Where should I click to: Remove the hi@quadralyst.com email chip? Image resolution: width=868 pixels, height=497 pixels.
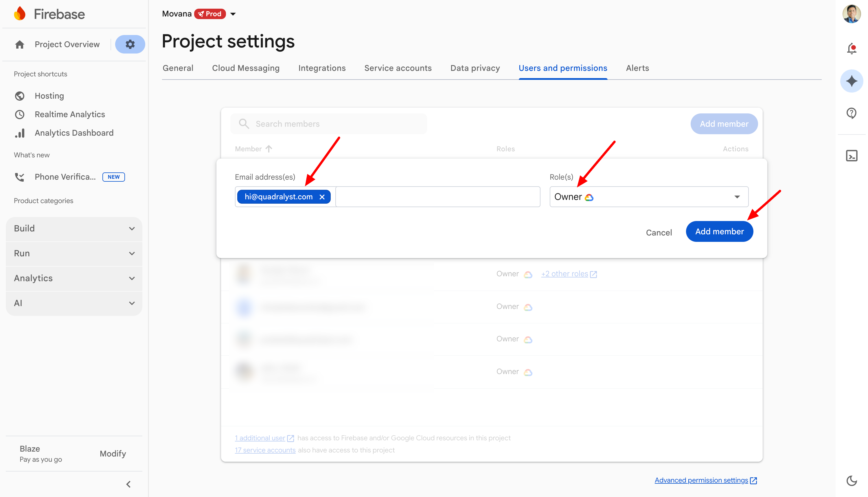322,197
